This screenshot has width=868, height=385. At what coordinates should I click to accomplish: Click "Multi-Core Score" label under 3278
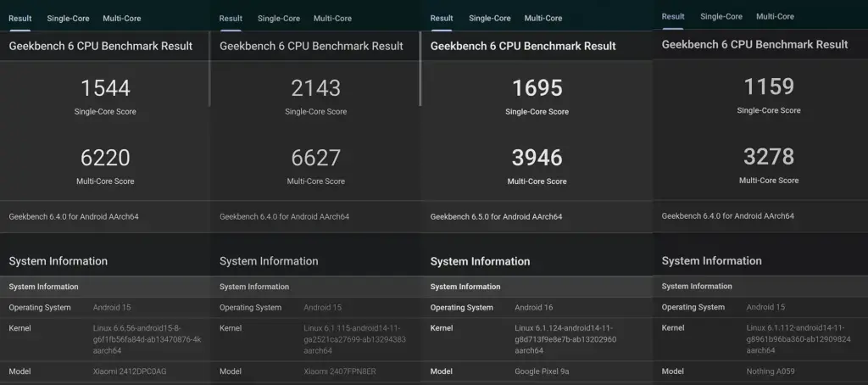[769, 181]
